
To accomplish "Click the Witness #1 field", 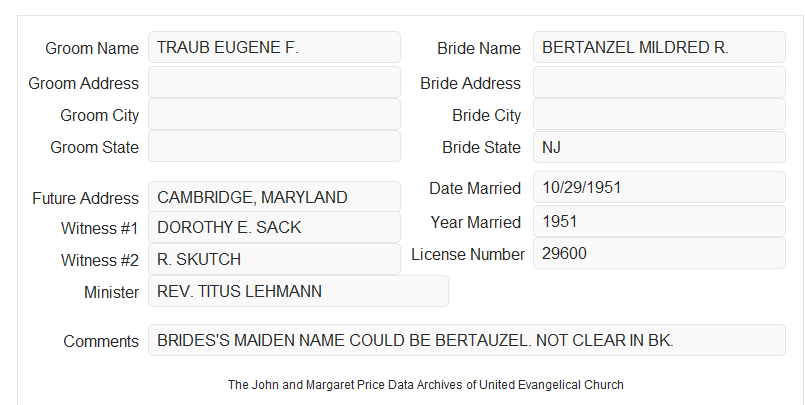I will tap(274, 227).
